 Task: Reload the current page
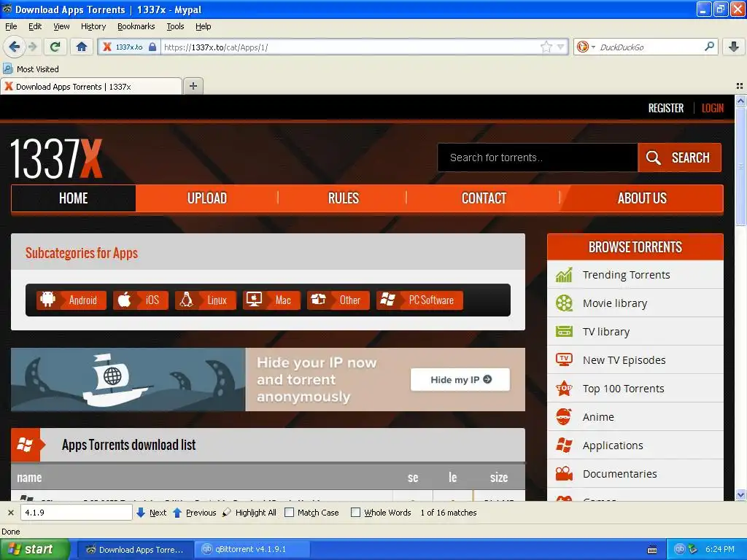click(55, 47)
